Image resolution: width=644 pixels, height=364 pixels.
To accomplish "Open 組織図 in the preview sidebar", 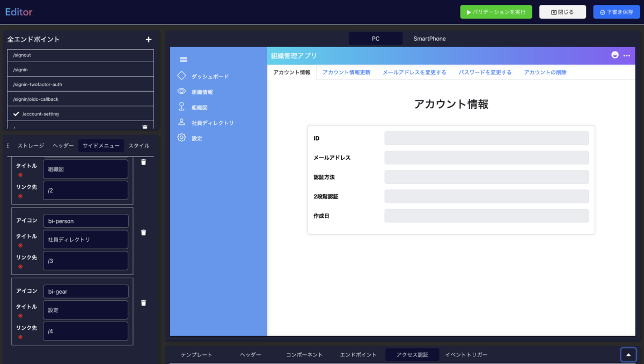I will point(200,107).
